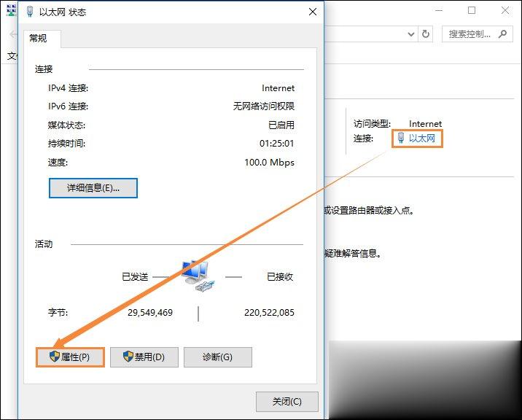Click the Ethernet plug icon beside 以太网 link
522x420 pixels.
click(401, 138)
